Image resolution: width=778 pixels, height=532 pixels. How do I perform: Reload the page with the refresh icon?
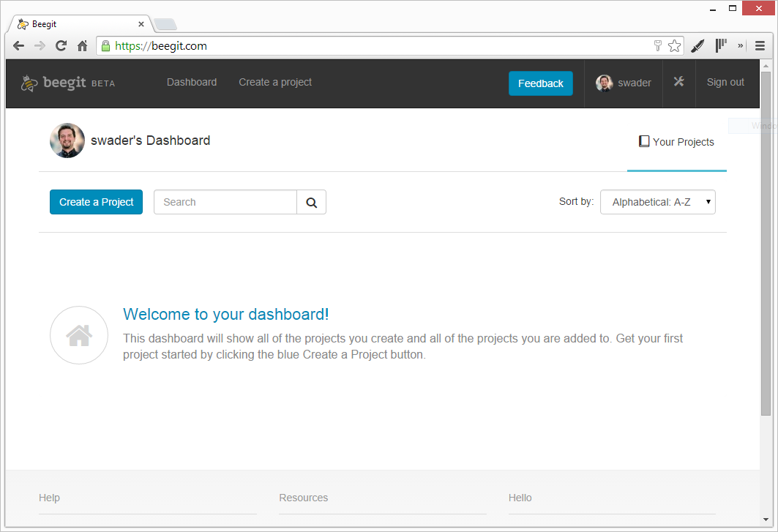(61, 46)
